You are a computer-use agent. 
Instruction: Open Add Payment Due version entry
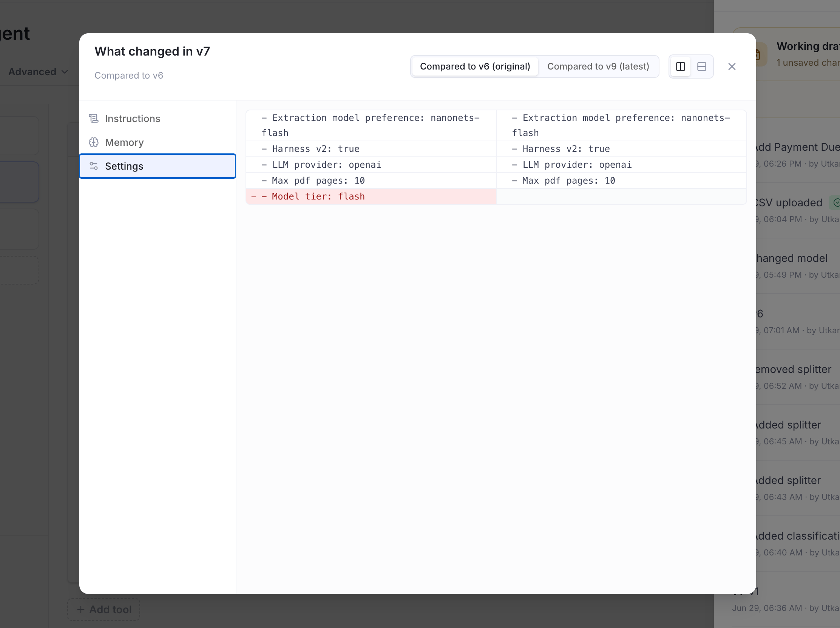[x=797, y=155]
